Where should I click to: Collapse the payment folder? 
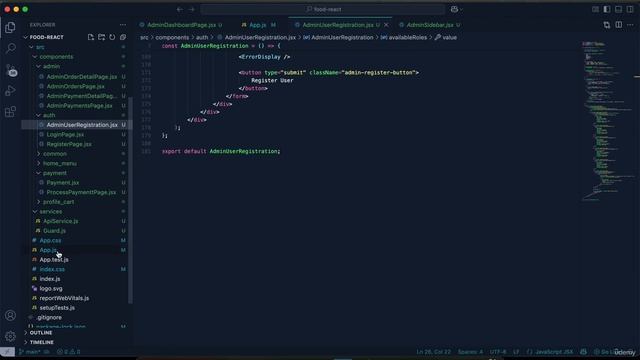[x=55, y=173]
